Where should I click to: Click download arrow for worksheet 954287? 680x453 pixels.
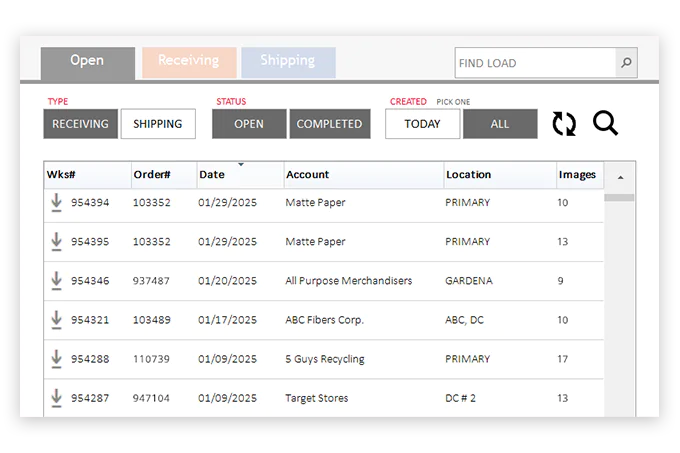tap(57, 398)
